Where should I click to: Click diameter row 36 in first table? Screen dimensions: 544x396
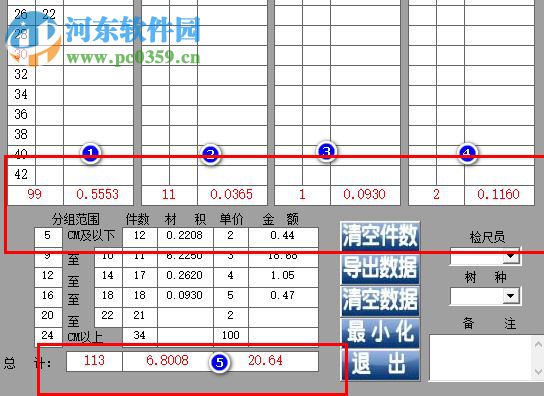[21, 115]
